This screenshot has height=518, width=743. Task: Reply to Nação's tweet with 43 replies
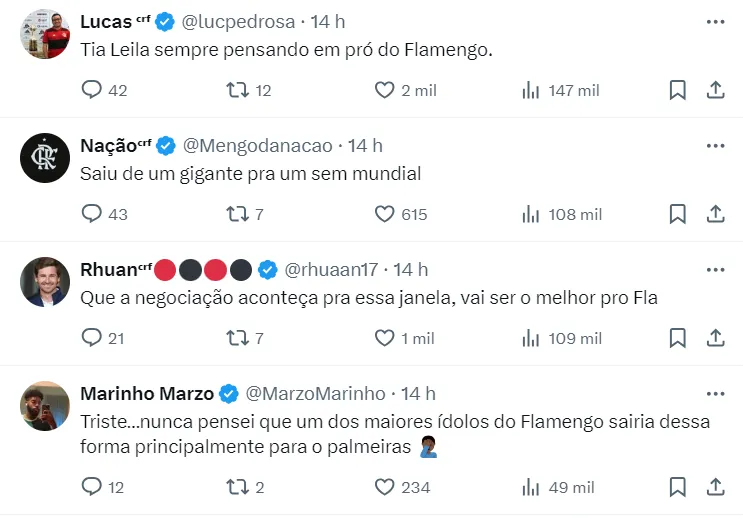pos(92,214)
